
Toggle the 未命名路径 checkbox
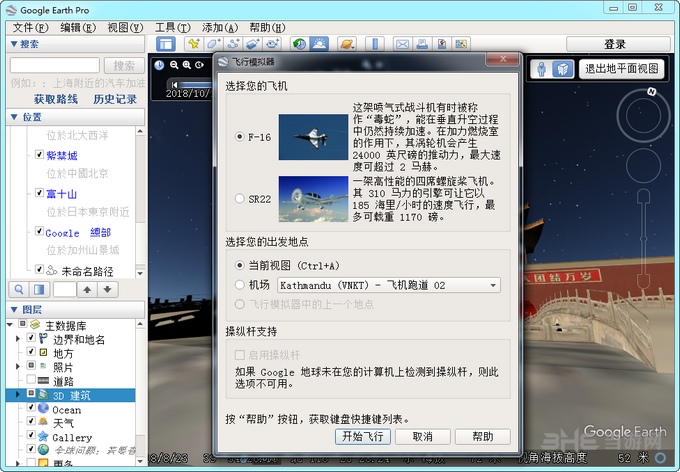coord(39,269)
